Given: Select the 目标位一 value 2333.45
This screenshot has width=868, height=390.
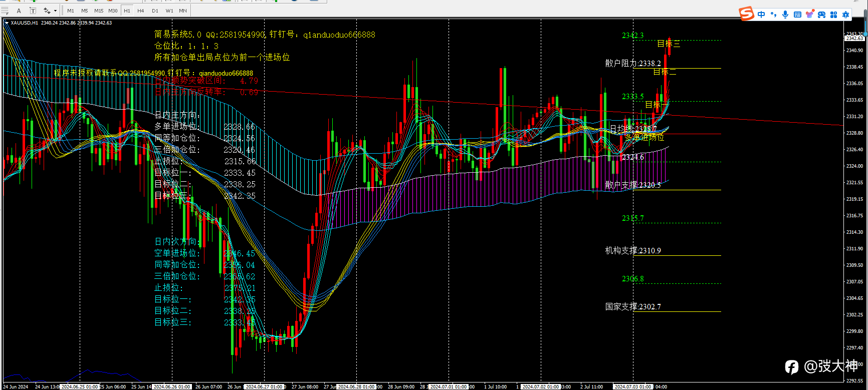Looking at the screenshot, I should (x=240, y=173).
